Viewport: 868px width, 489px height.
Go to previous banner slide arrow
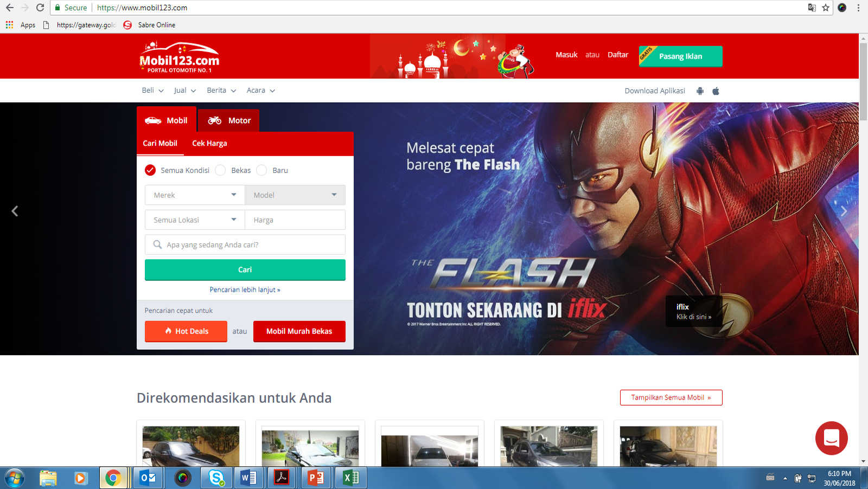click(x=15, y=211)
